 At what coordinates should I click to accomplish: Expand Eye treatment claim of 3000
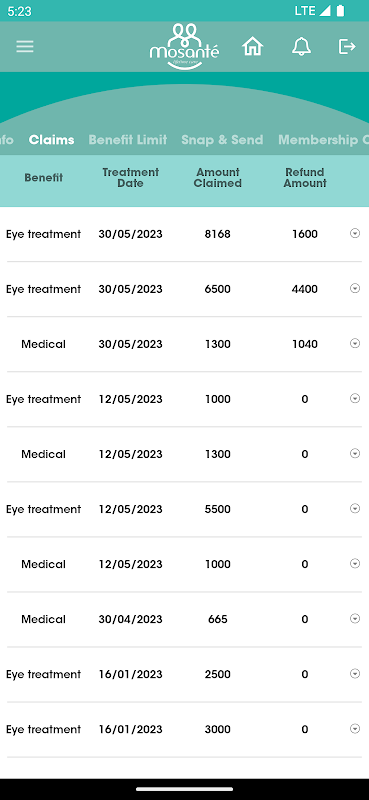point(355,729)
